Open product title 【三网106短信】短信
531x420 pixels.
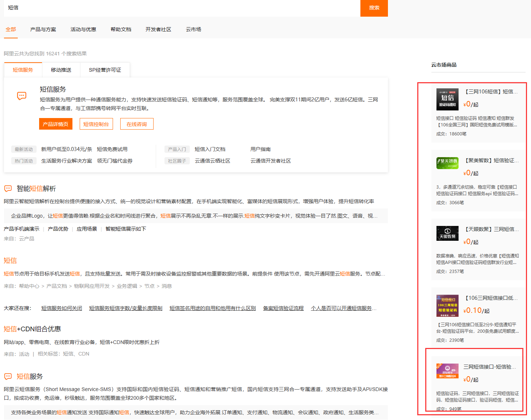[491, 92]
